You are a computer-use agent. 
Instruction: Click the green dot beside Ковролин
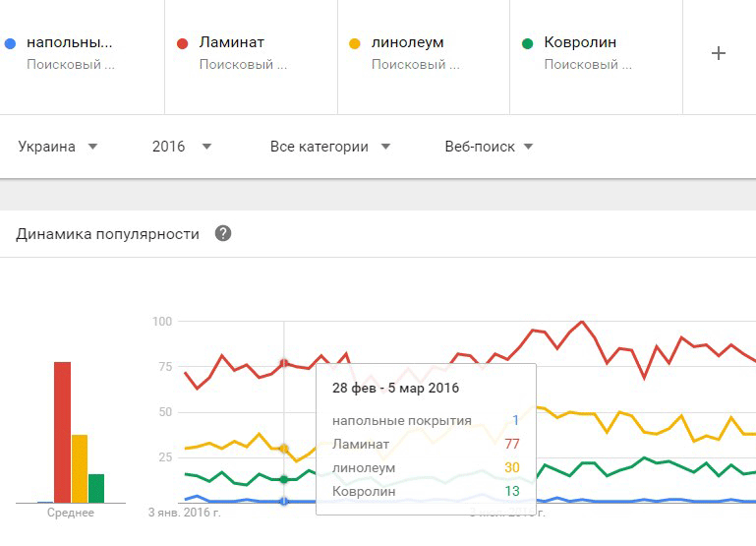click(527, 43)
